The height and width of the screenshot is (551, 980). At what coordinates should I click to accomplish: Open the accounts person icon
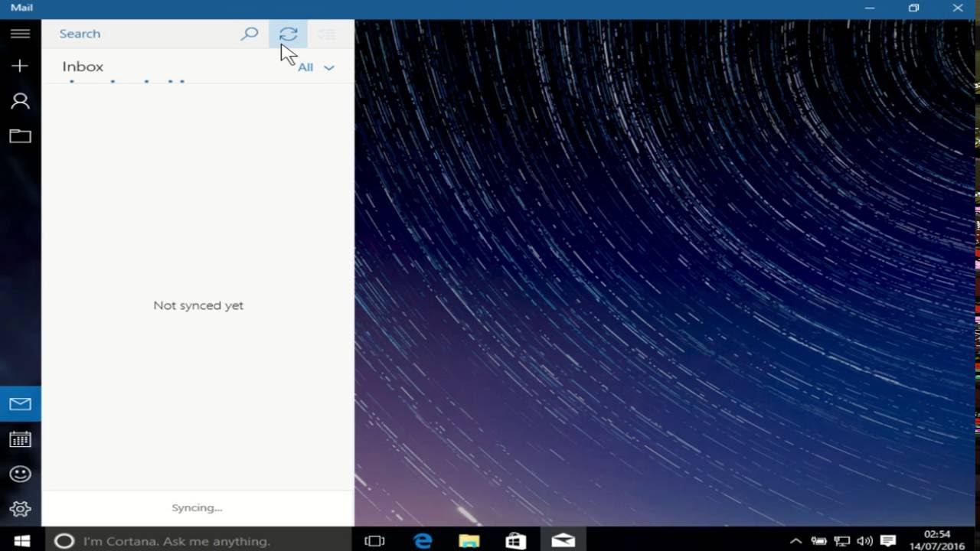click(x=21, y=101)
